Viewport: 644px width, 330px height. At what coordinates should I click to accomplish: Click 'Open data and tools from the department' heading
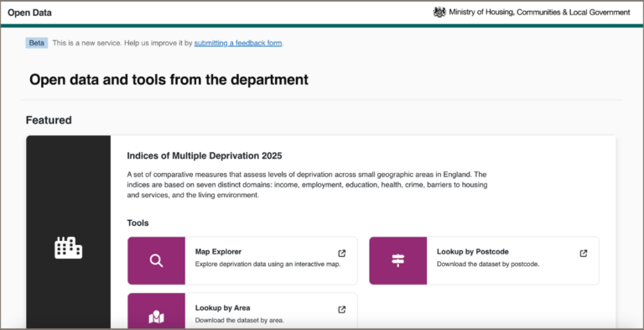point(169,80)
